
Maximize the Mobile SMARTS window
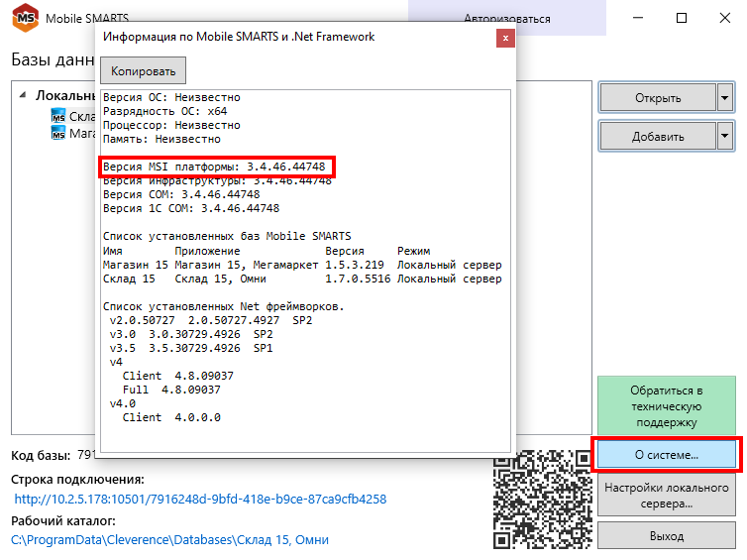pyautogui.click(x=682, y=18)
